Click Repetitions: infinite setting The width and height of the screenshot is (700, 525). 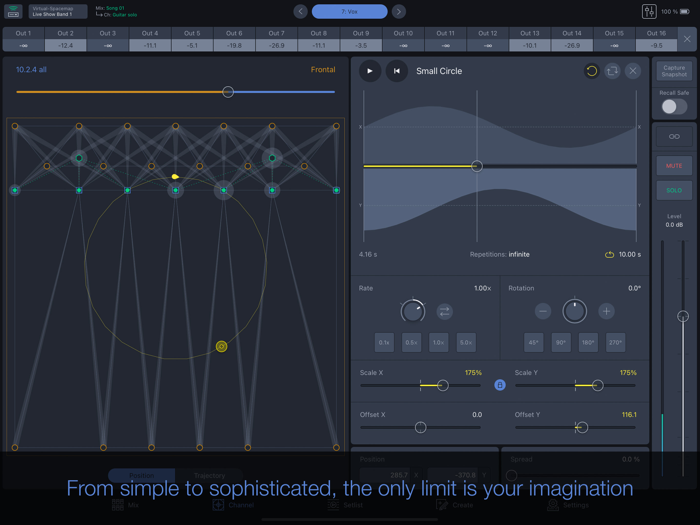500,254
